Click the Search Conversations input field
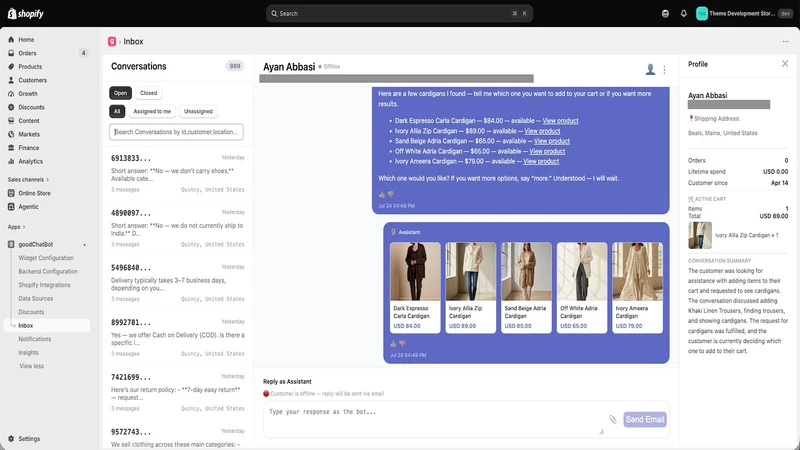 (x=176, y=132)
